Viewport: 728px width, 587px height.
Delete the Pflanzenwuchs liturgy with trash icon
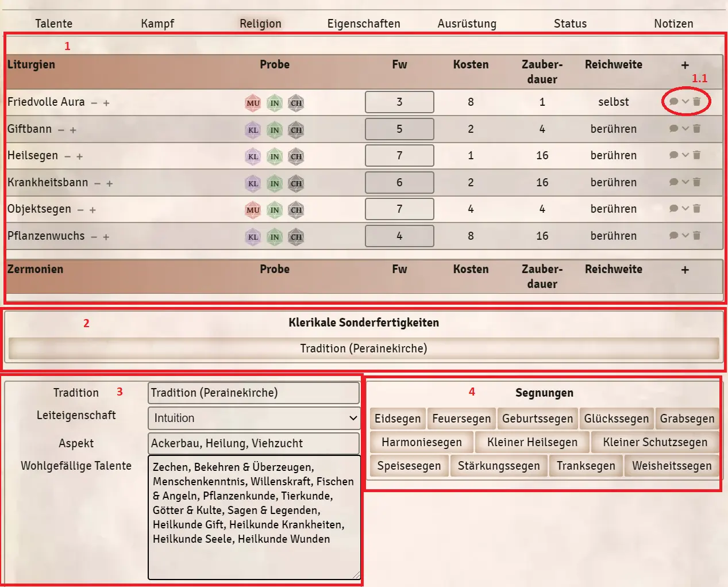(x=697, y=236)
